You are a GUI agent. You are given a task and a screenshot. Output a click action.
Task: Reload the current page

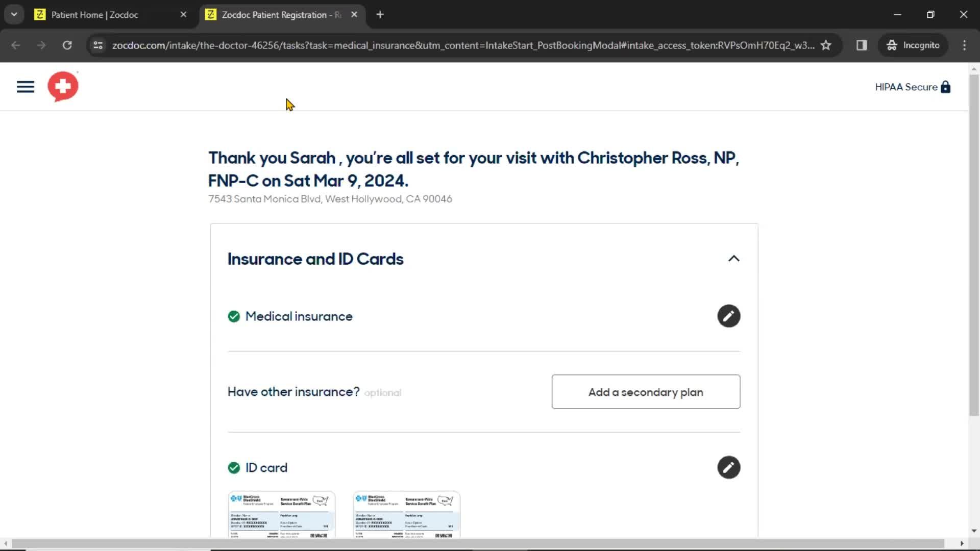pos(67,45)
